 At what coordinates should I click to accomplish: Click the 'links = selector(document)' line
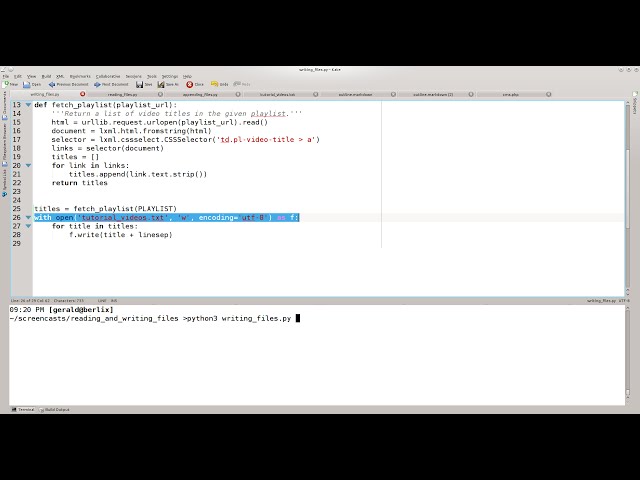107,148
